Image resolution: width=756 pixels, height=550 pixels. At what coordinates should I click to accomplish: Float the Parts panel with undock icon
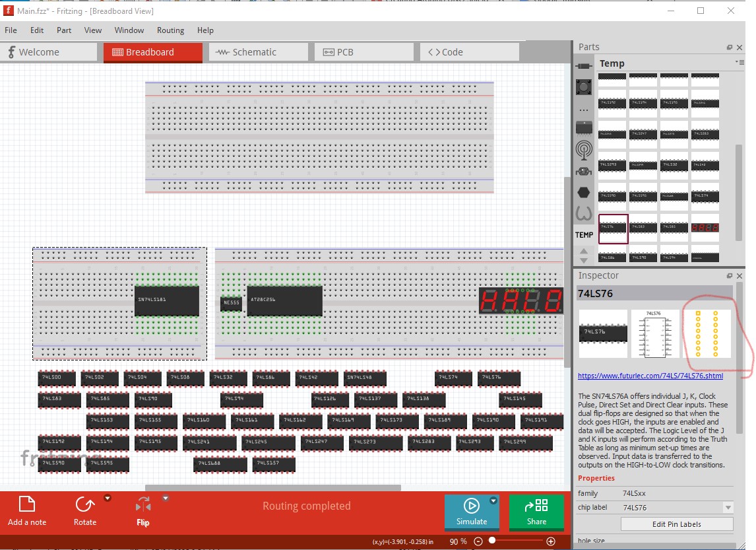pyautogui.click(x=730, y=48)
